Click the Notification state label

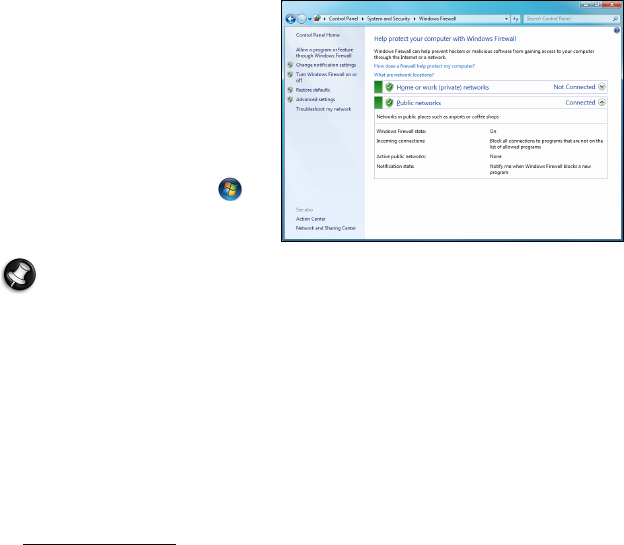pos(395,166)
